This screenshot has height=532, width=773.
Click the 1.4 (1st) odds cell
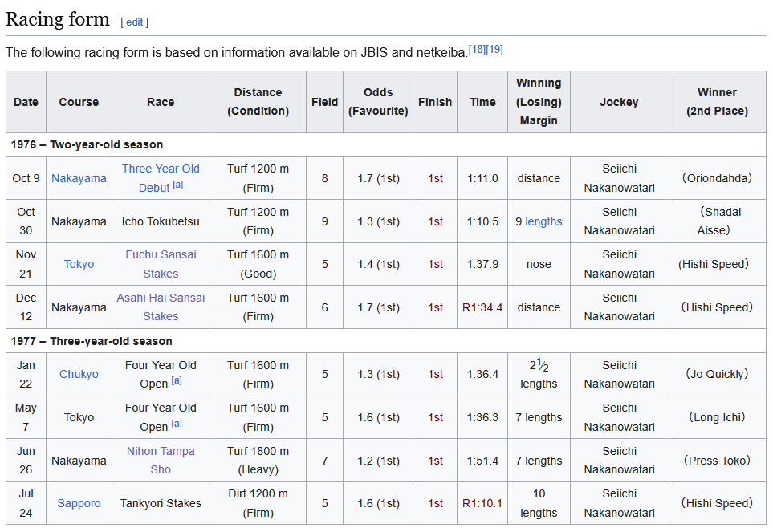tap(378, 264)
